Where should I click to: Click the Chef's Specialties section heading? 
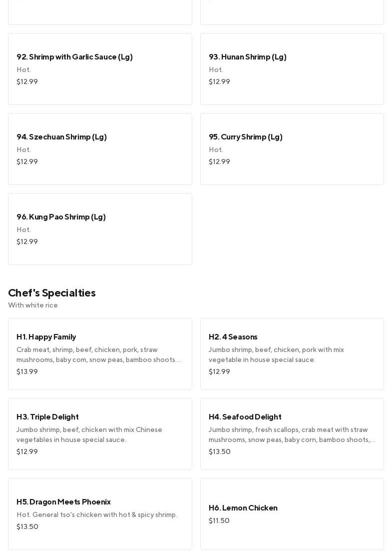[x=52, y=292]
